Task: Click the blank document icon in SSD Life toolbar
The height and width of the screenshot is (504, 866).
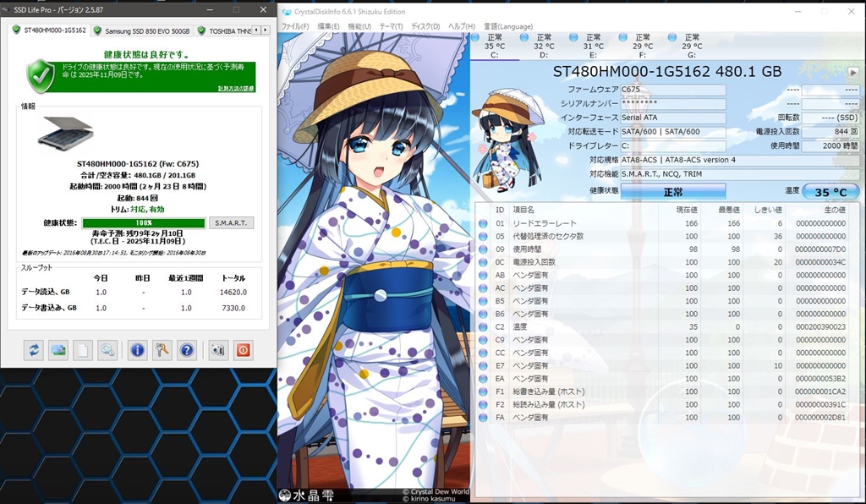Action: point(83,350)
